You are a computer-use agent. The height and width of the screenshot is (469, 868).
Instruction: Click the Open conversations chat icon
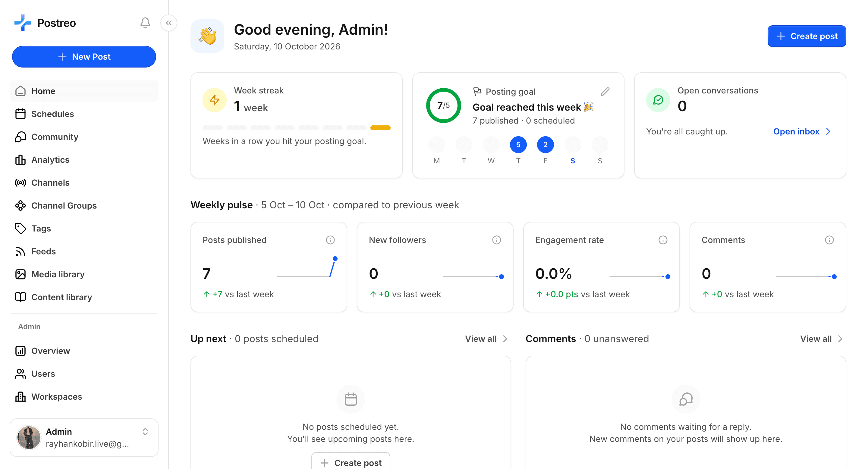pyautogui.click(x=658, y=100)
